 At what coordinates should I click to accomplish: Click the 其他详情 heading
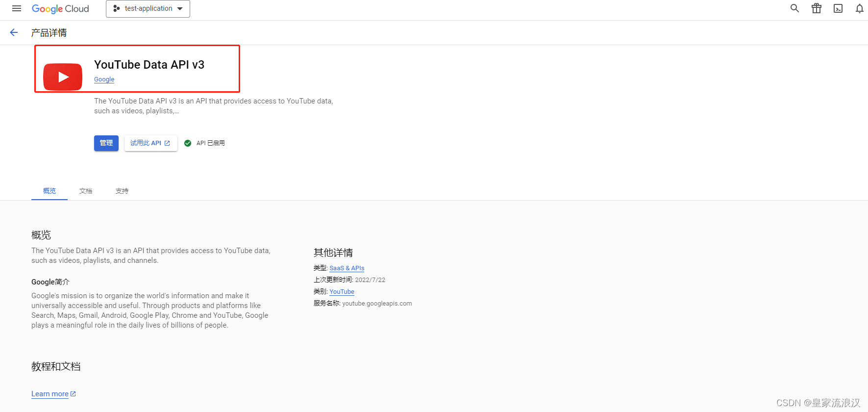tap(333, 253)
